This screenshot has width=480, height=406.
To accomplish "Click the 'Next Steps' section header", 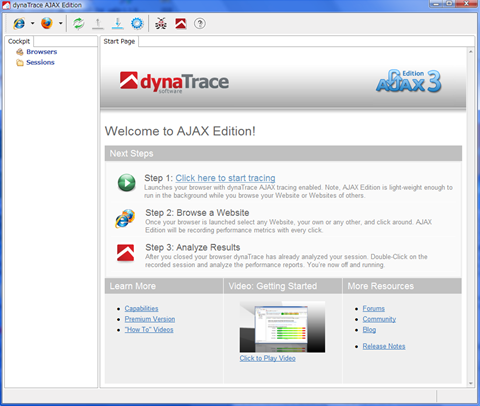I will click(x=283, y=153).
